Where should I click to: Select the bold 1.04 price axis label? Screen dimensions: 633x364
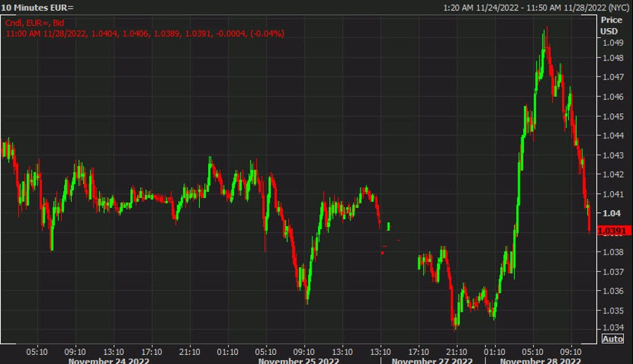(610, 213)
